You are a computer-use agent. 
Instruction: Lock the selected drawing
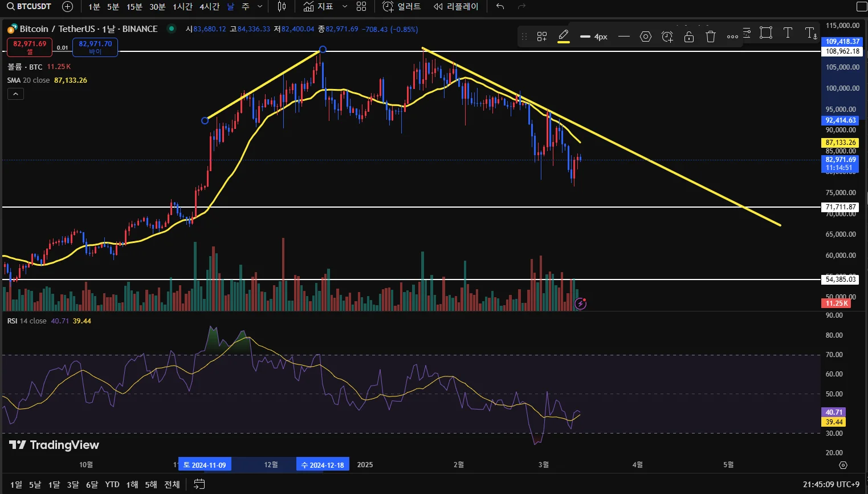[689, 37]
